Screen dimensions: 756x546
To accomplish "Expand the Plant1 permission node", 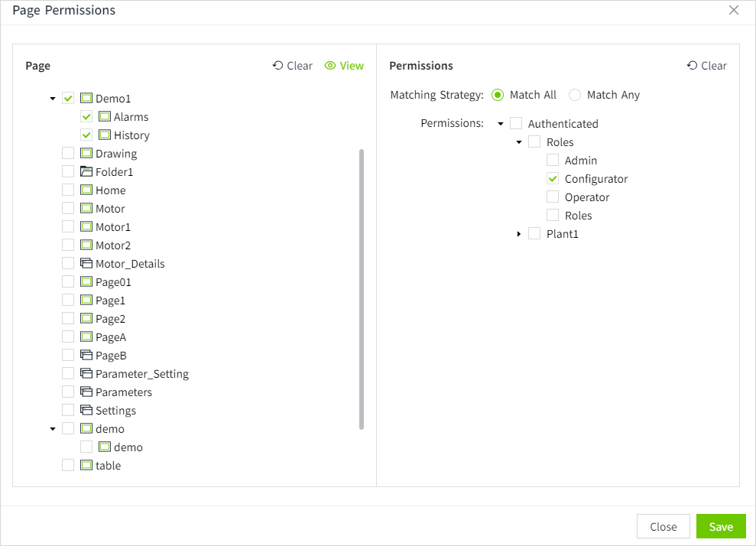I will pos(519,234).
